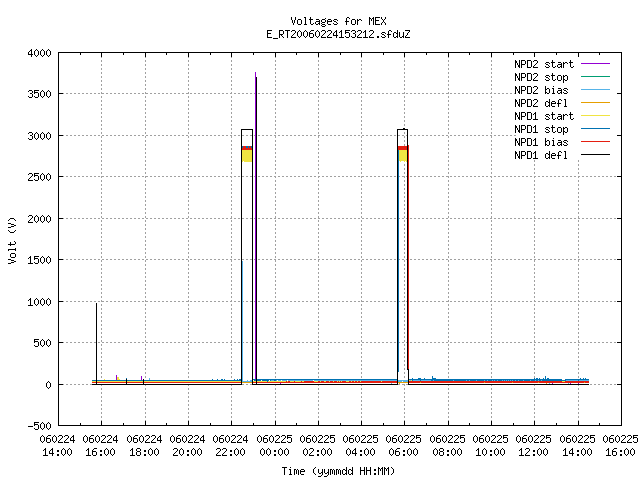This screenshot has width=640, height=480.
Task: Click the y-axis tick value 1000
Action: pyautogui.click(x=39, y=302)
